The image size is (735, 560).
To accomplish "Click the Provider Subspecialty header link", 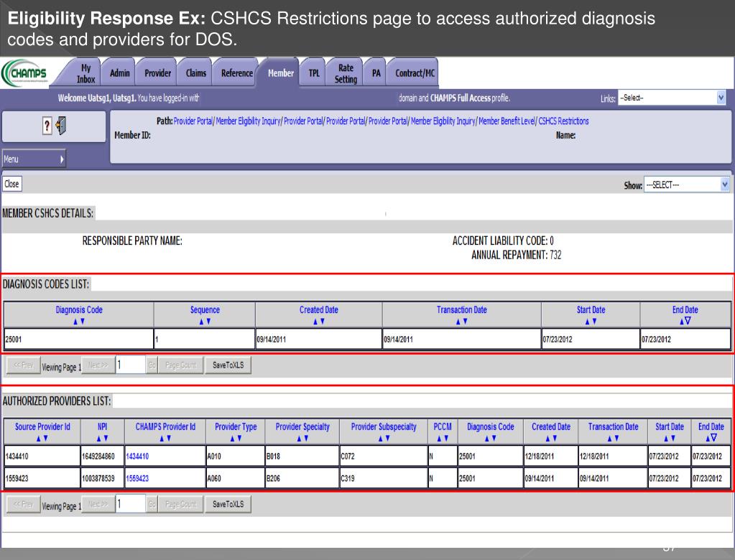I will 384,426.
